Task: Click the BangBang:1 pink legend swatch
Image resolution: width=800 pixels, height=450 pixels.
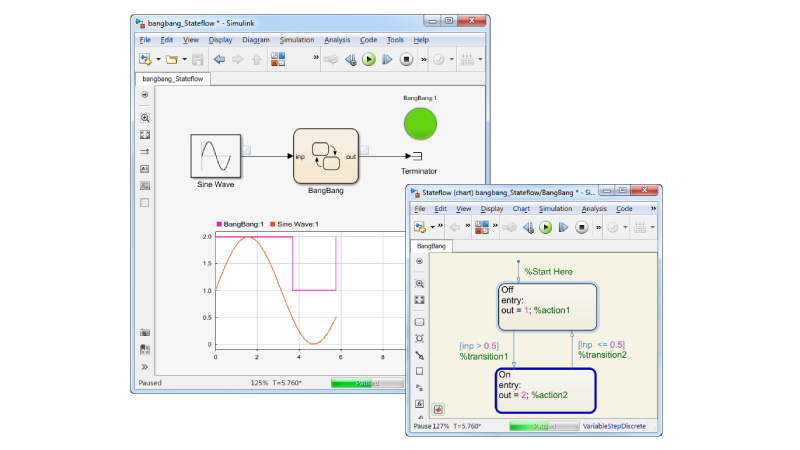Action: [x=219, y=224]
